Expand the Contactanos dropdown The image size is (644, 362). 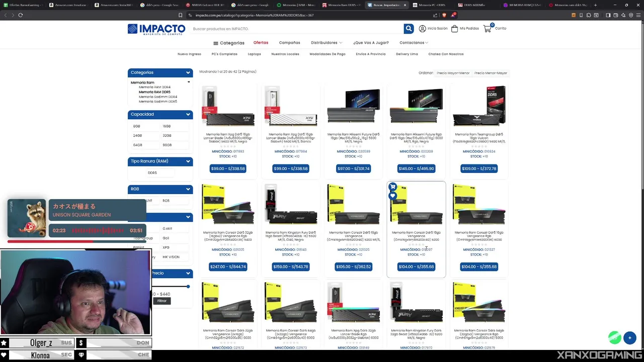coord(414,43)
